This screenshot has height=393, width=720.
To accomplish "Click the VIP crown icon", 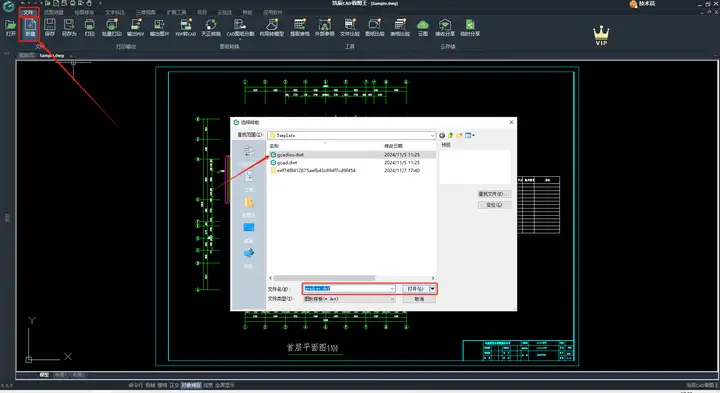I will (601, 35).
